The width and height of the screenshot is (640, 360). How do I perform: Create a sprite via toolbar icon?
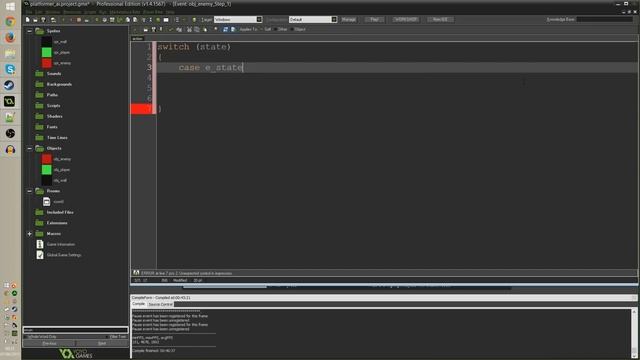[x=97, y=20]
